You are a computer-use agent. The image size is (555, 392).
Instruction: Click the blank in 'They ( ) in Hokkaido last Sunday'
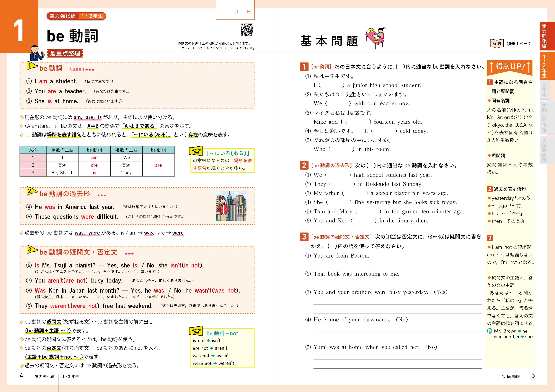[342, 184]
